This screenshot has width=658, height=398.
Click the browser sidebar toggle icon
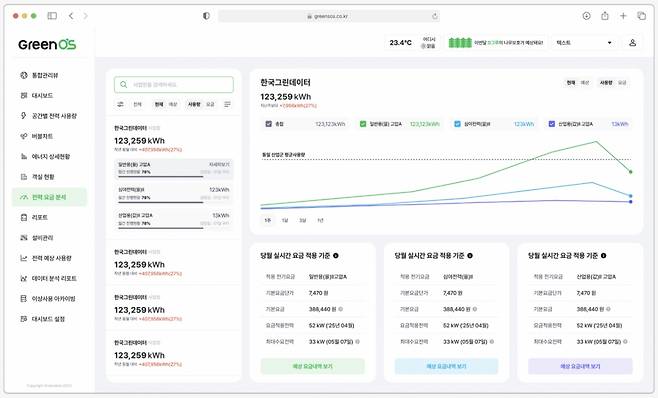click(52, 16)
